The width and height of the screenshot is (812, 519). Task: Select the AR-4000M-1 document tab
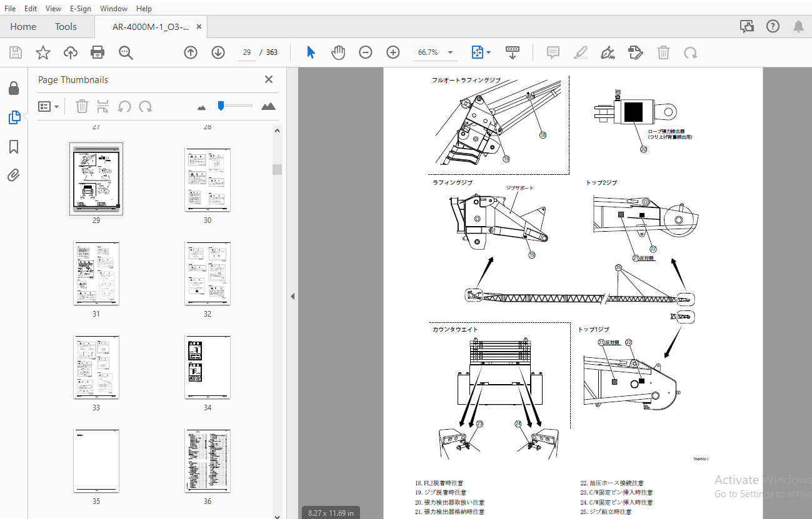(151, 27)
